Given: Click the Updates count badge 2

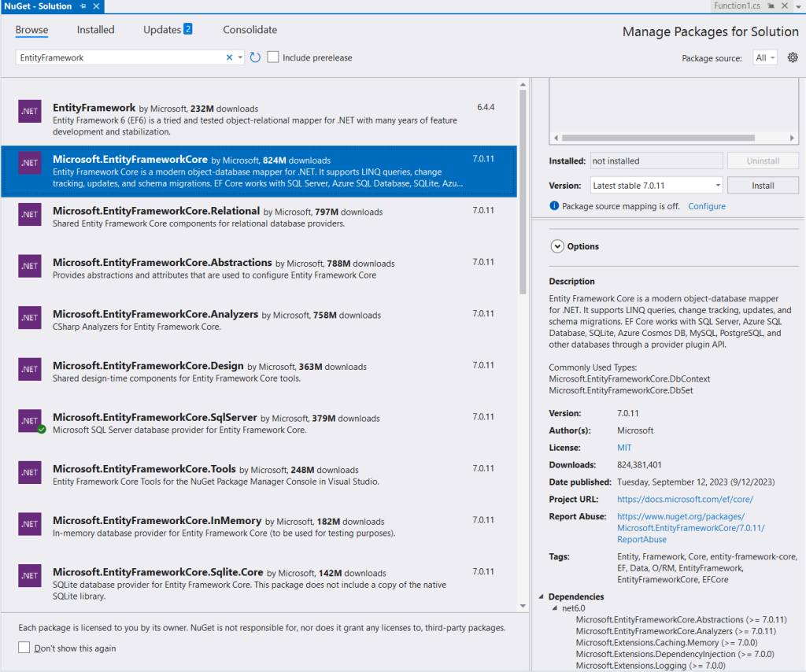Looking at the screenshot, I should point(188,29).
